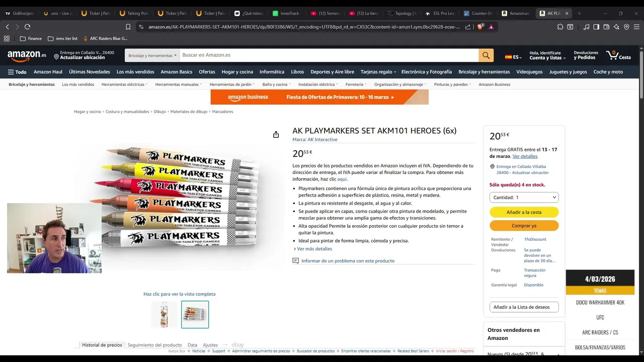Viewport: 644px width, 362px height.
Task: Open Brave Rewards triangle icon
Action: [491, 27]
